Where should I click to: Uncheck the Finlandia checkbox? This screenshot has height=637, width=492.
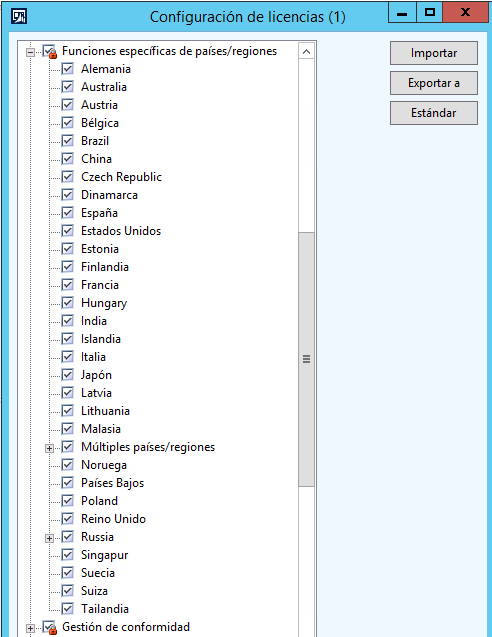(x=67, y=266)
